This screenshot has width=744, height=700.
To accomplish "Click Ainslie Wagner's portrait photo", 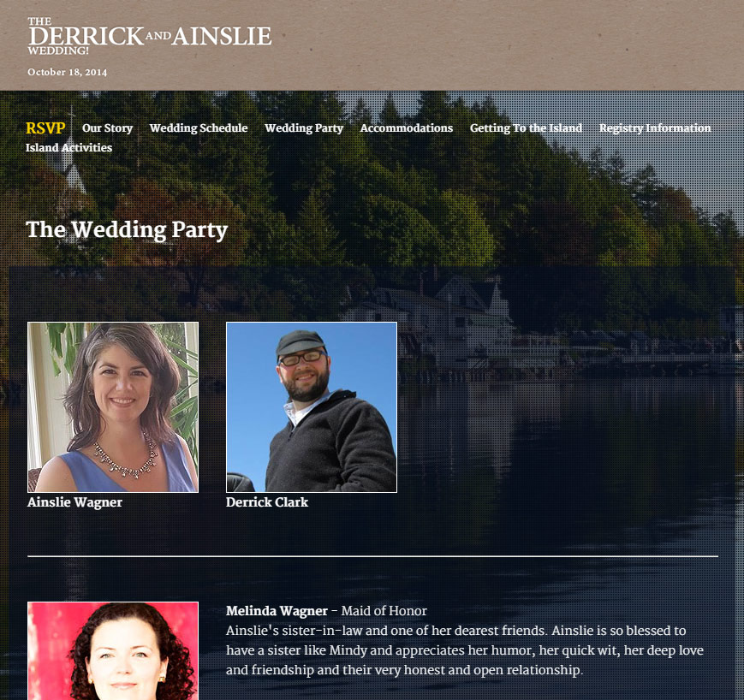I will pos(113,407).
